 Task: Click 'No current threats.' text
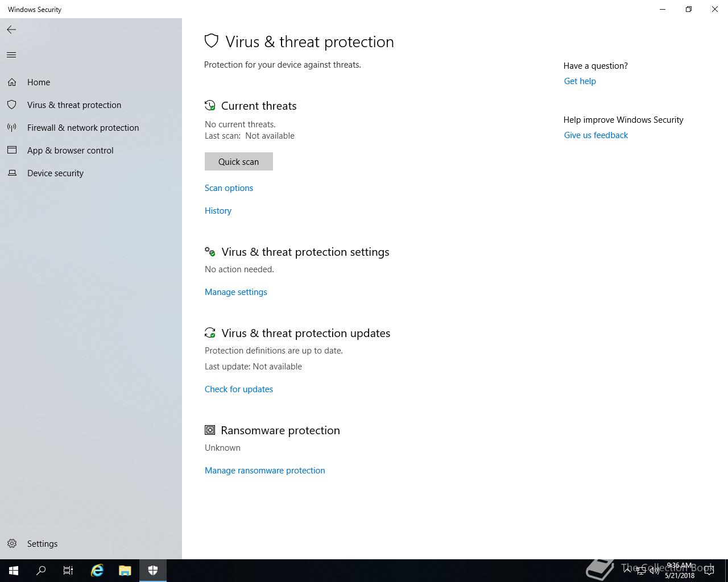point(240,124)
